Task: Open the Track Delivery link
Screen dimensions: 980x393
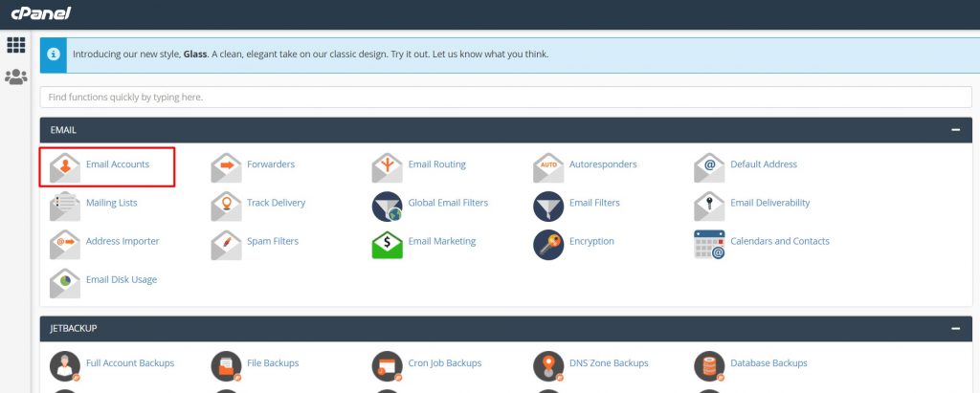Action: (x=276, y=204)
